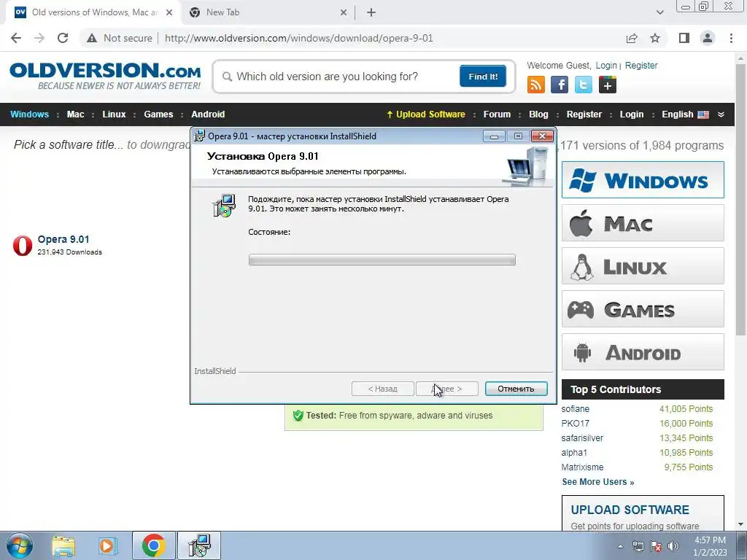Open the Chrome side panel icon
Screen dimensions: 747x560
tap(684, 38)
